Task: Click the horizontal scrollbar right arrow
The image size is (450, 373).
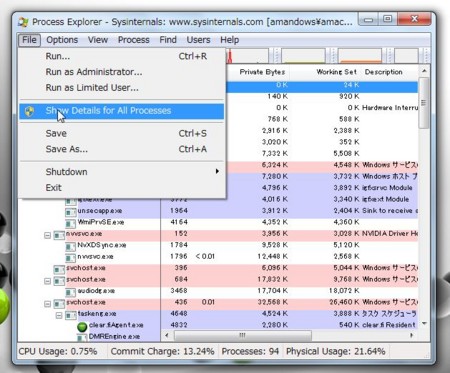Action: tap(412, 335)
